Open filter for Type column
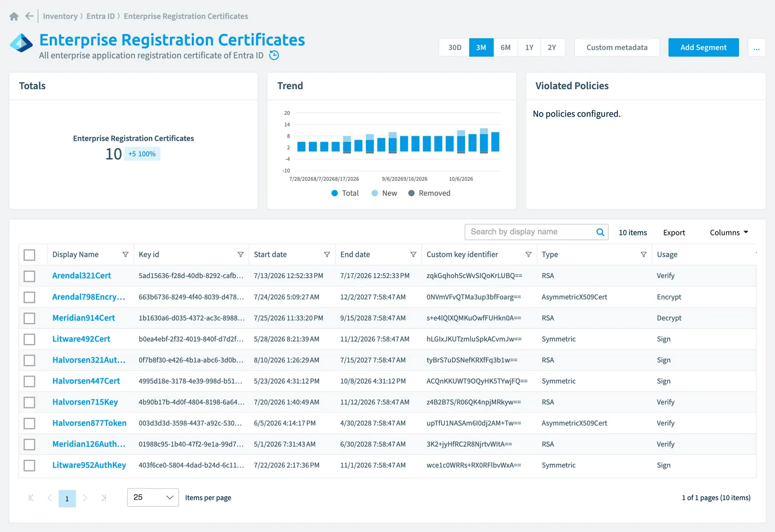The width and height of the screenshot is (775, 532). click(644, 254)
